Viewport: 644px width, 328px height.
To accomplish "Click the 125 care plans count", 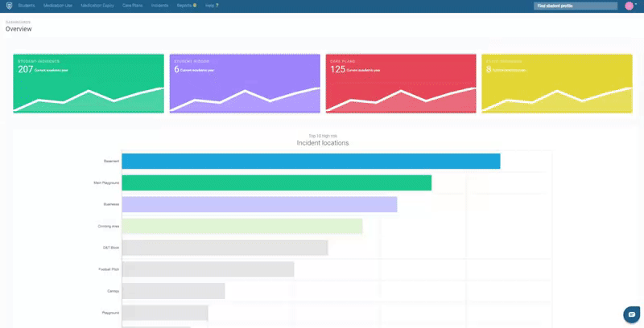I will 337,69.
